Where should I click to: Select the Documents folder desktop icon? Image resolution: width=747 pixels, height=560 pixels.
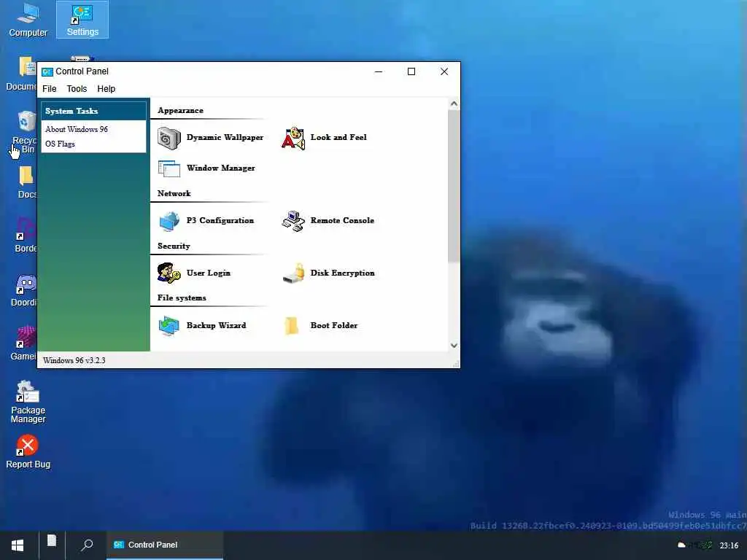coord(21,74)
